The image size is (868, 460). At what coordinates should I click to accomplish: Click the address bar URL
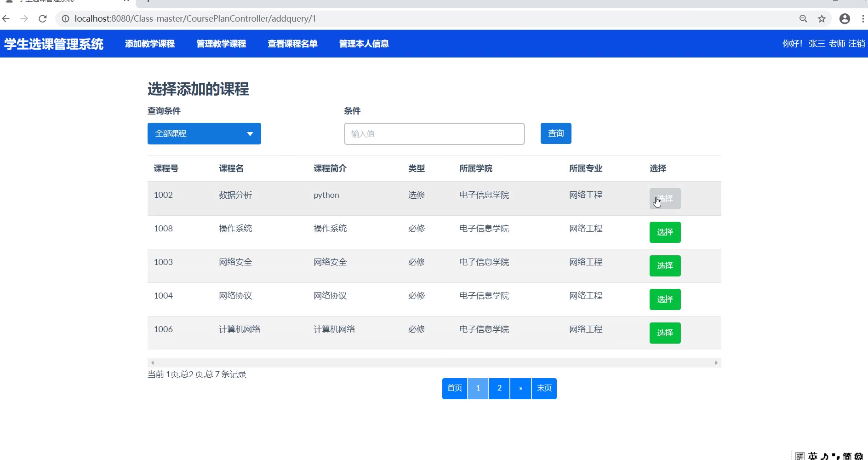195,19
